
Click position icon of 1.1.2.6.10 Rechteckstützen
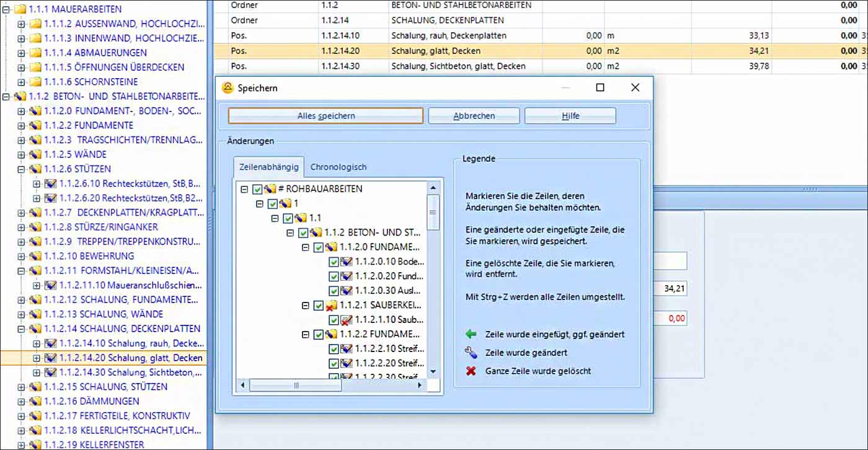[x=51, y=183]
